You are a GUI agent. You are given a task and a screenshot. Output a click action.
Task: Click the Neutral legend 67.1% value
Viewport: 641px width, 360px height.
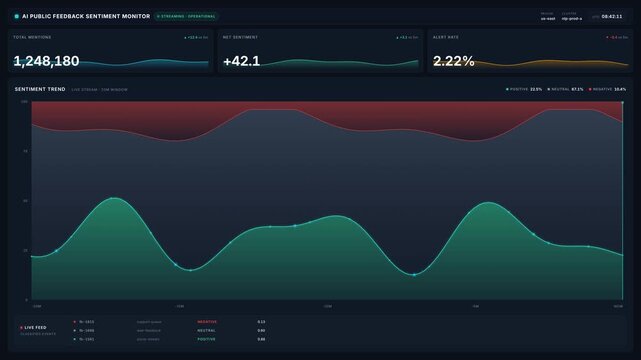pyautogui.click(x=577, y=89)
